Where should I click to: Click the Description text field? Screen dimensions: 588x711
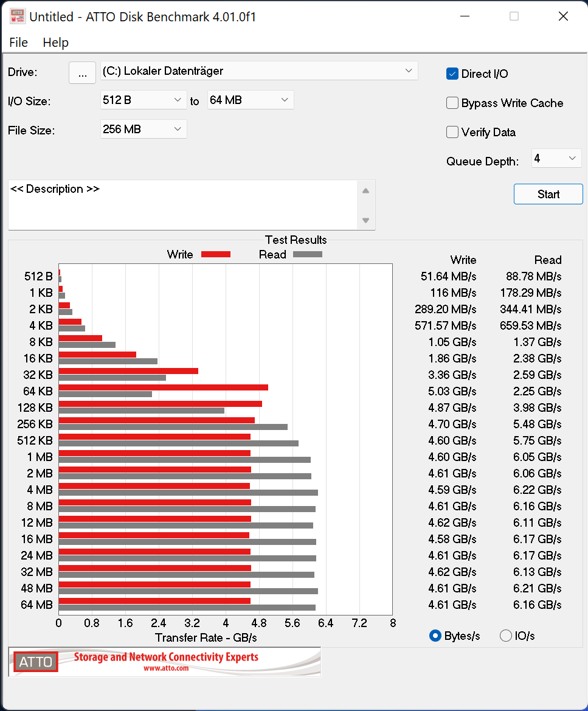182,204
